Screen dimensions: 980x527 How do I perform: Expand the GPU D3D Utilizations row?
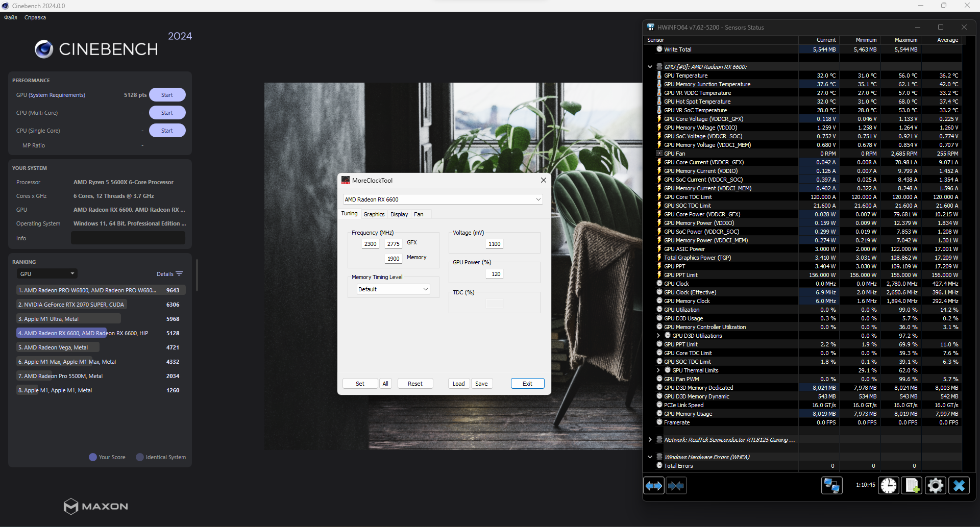pos(658,336)
